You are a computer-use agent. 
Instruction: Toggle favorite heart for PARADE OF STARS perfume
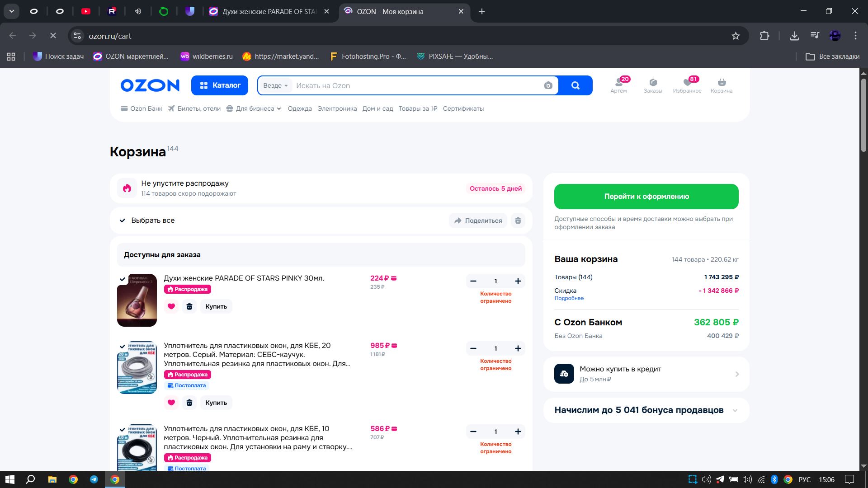(x=171, y=306)
